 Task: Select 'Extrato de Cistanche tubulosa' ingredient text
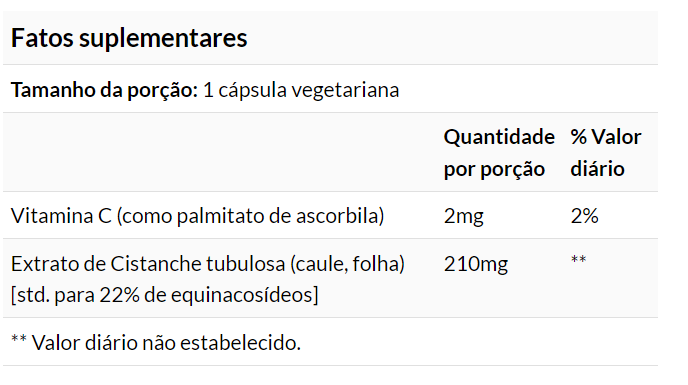pos(148,264)
